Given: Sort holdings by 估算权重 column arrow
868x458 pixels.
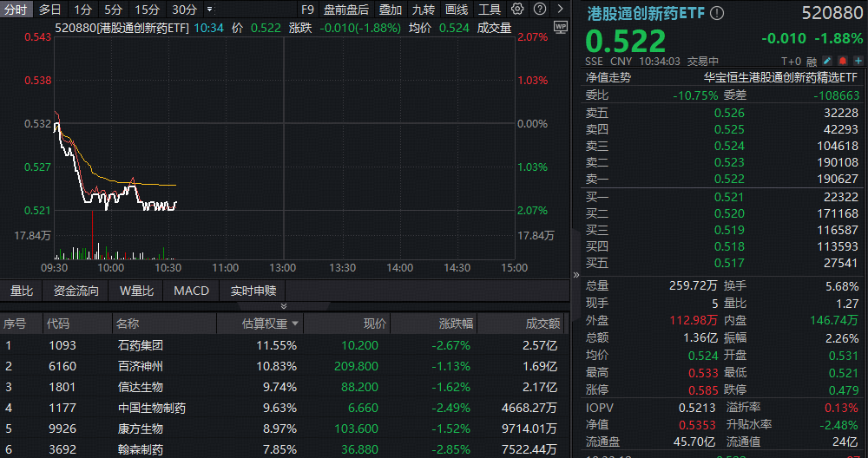Looking at the screenshot, I should coord(296,324).
